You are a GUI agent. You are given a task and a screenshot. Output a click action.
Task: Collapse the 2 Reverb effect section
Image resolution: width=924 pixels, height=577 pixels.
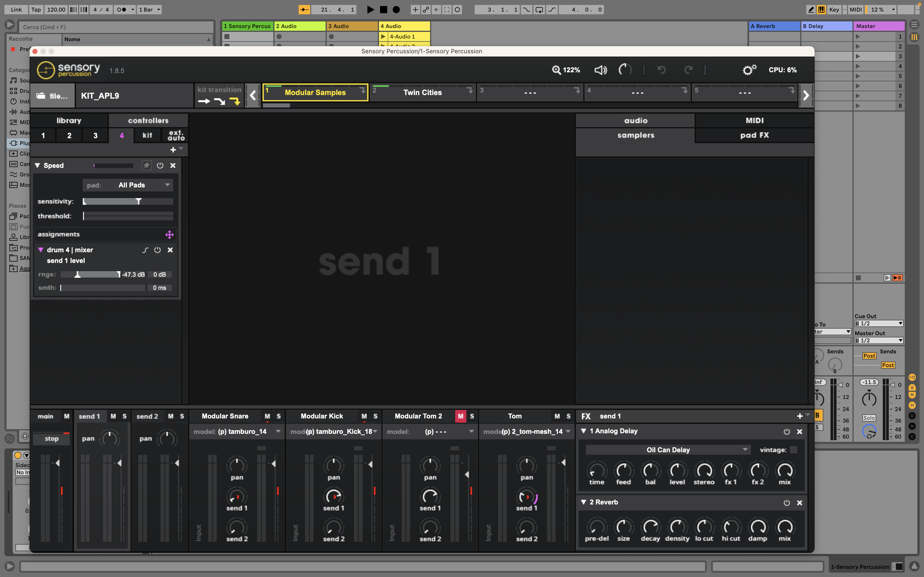pos(584,502)
